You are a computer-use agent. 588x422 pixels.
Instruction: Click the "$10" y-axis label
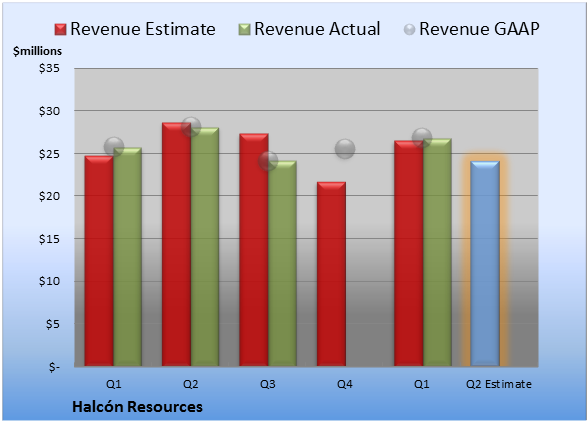49,281
